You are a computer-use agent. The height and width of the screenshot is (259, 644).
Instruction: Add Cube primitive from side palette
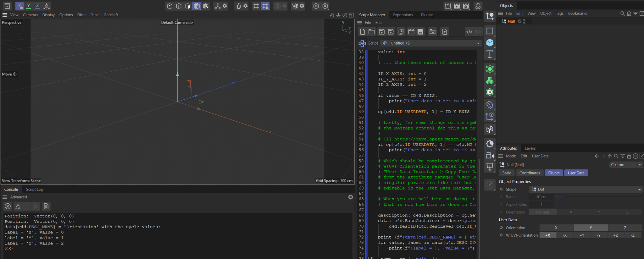tap(490, 42)
